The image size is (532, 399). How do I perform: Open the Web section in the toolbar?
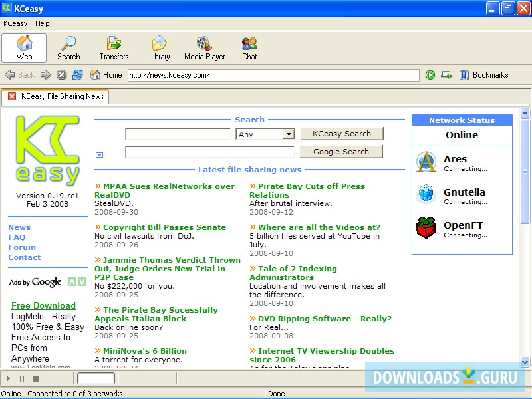click(x=24, y=48)
